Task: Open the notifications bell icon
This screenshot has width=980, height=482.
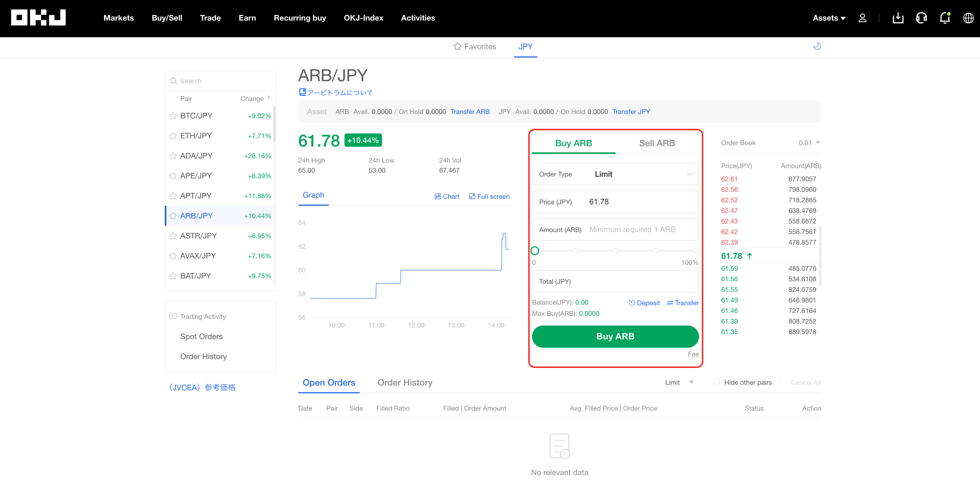Action: click(945, 18)
